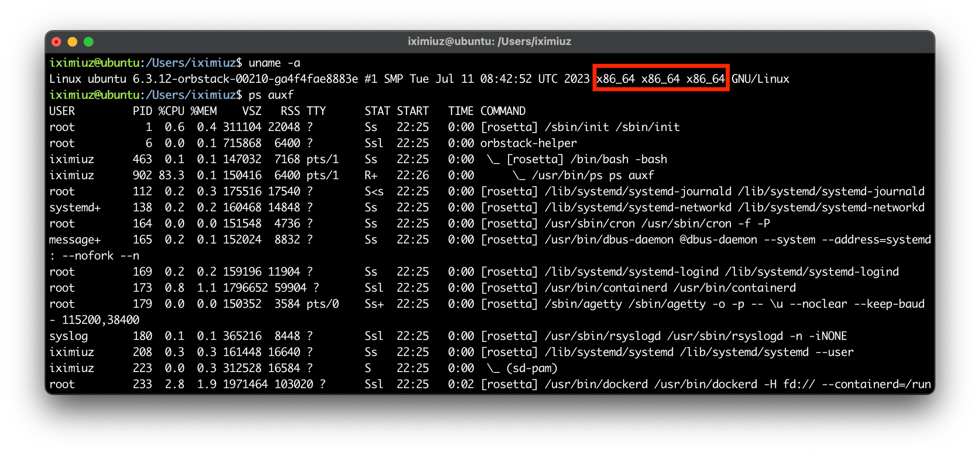The height and width of the screenshot is (454, 980).
Task: Click the TTY column header
Action: pyautogui.click(x=316, y=111)
